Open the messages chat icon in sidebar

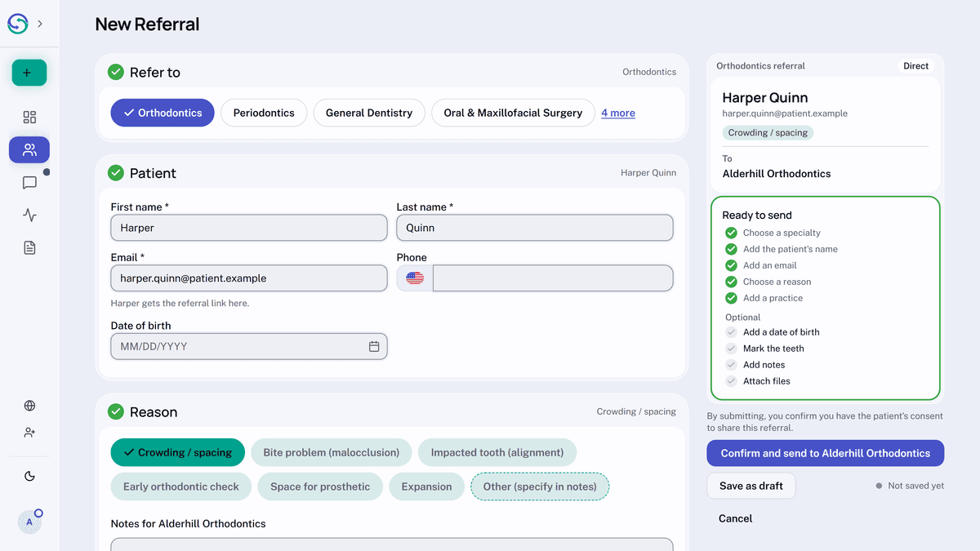coord(29,183)
